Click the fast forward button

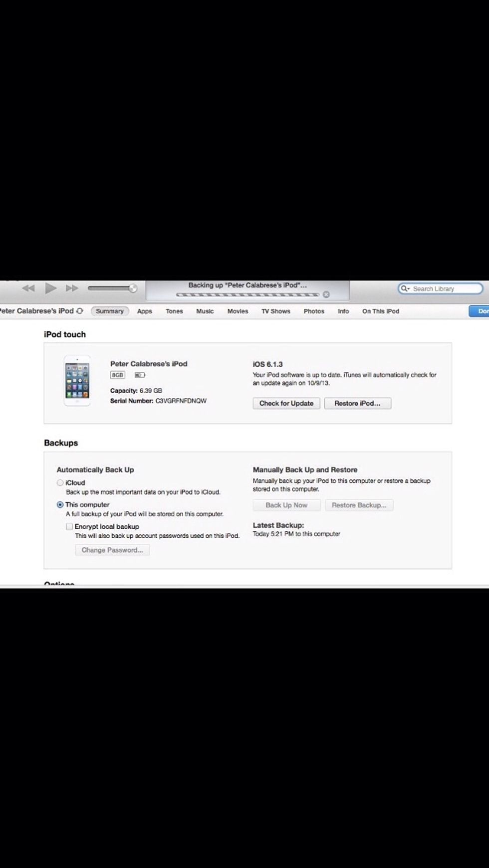point(72,288)
